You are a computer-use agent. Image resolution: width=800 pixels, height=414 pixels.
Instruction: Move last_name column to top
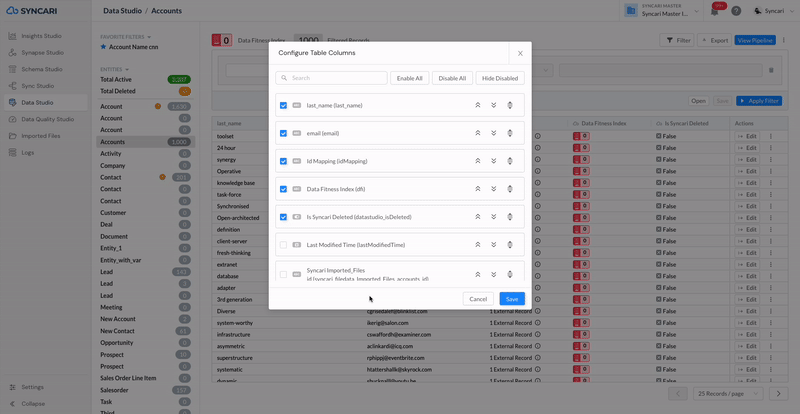(478, 105)
